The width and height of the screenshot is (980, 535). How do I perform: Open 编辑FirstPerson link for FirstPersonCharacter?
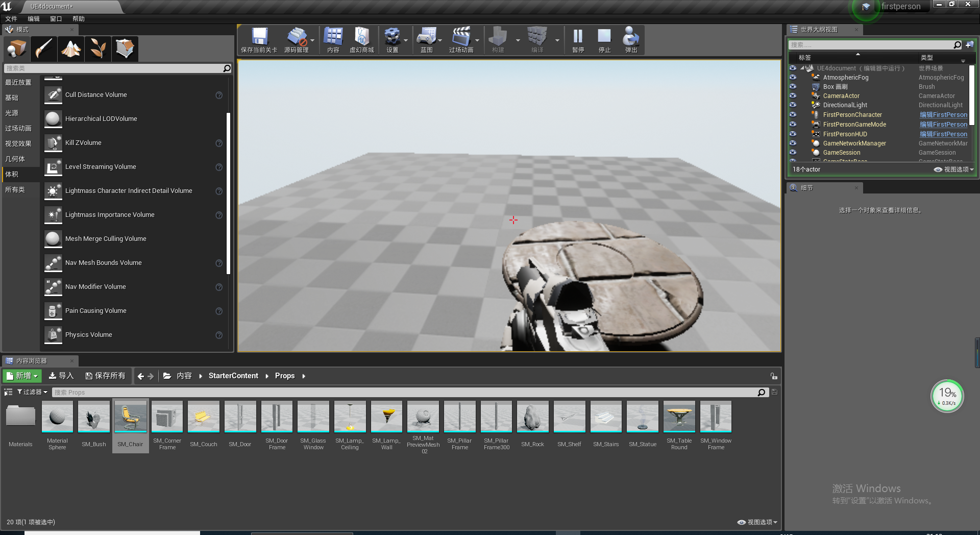pyautogui.click(x=943, y=115)
